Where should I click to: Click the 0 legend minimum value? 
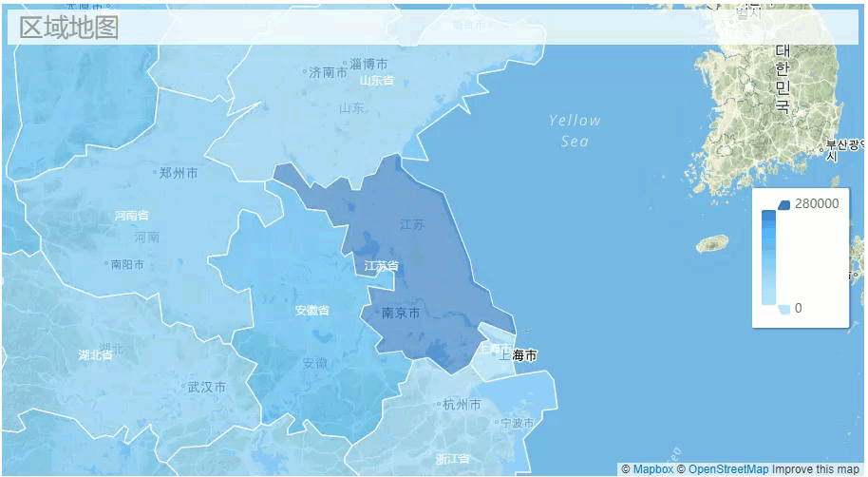799,308
